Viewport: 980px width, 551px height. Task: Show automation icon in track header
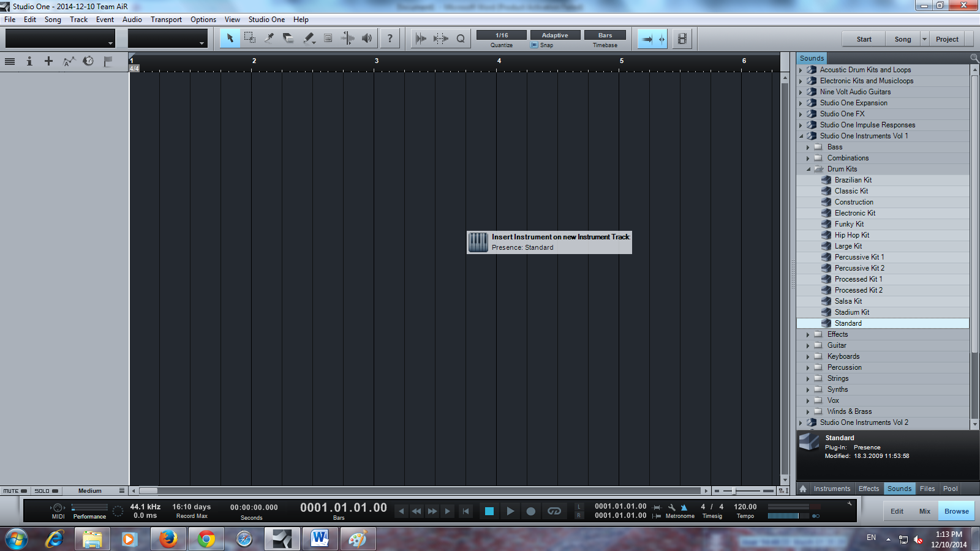pos(69,61)
